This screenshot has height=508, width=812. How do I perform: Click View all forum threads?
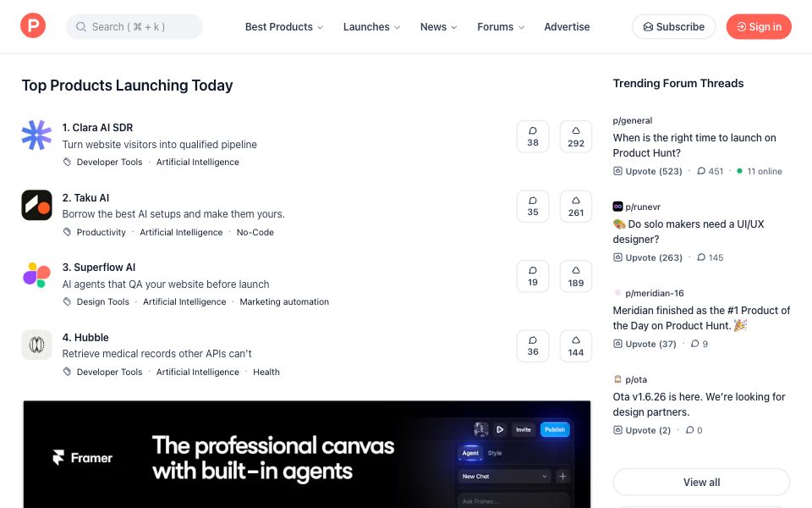click(x=701, y=482)
